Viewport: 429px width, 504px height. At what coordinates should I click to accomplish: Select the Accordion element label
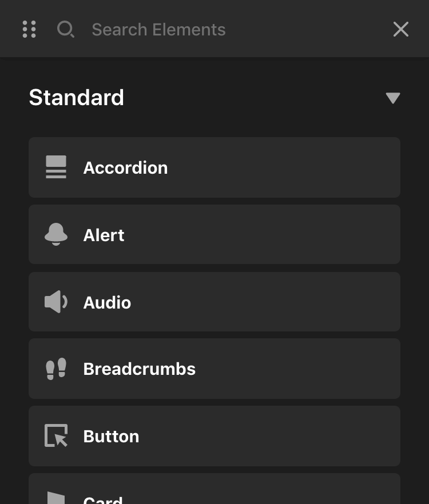tap(126, 167)
